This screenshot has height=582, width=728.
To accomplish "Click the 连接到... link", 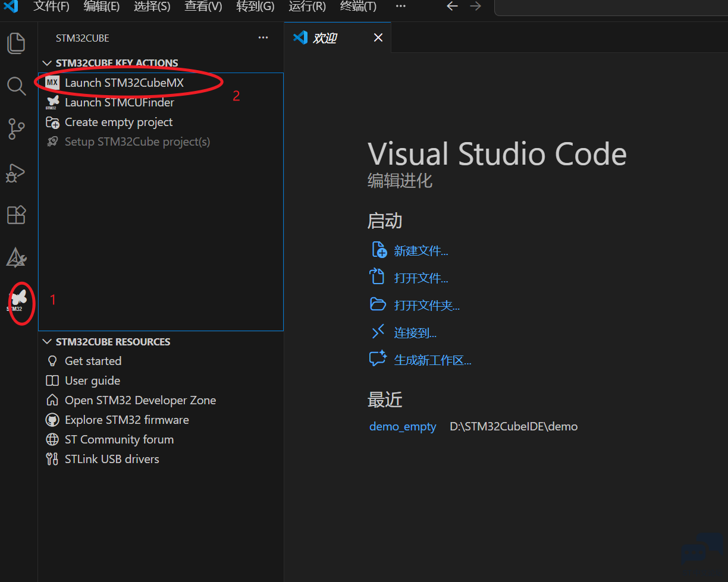I will tap(415, 333).
